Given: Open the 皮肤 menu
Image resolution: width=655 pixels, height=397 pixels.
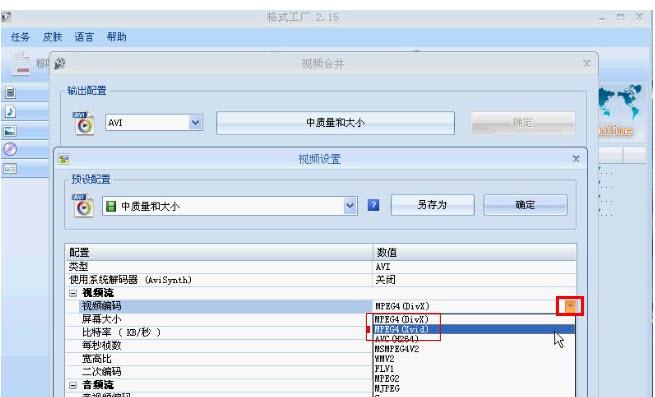Looking at the screenshot, I should [52, 37].
